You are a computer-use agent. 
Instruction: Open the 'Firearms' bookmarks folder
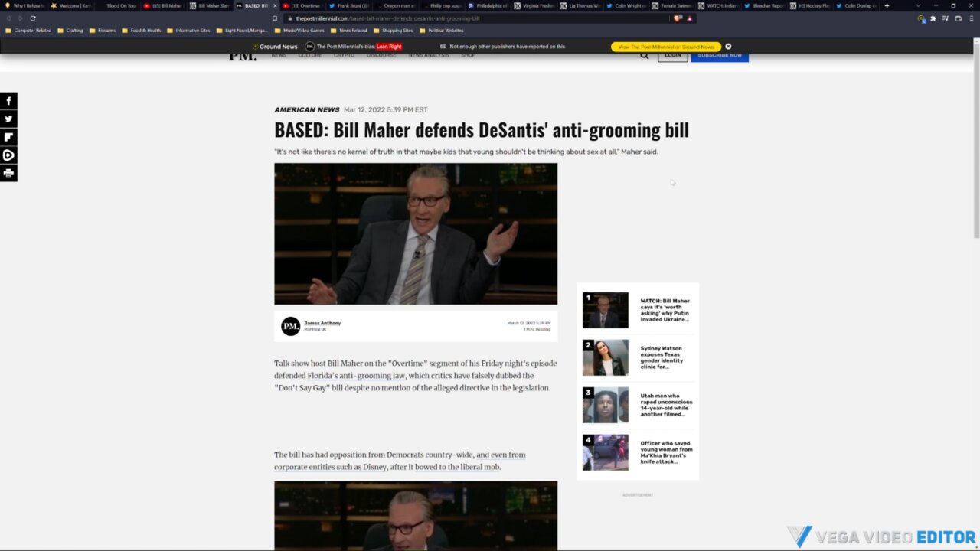103,31
